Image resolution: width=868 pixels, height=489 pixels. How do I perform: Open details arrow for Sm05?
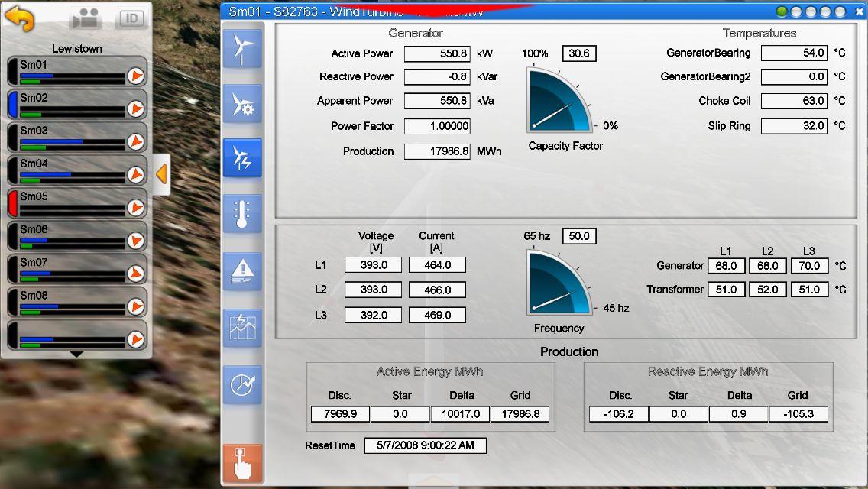coord(135,207)
